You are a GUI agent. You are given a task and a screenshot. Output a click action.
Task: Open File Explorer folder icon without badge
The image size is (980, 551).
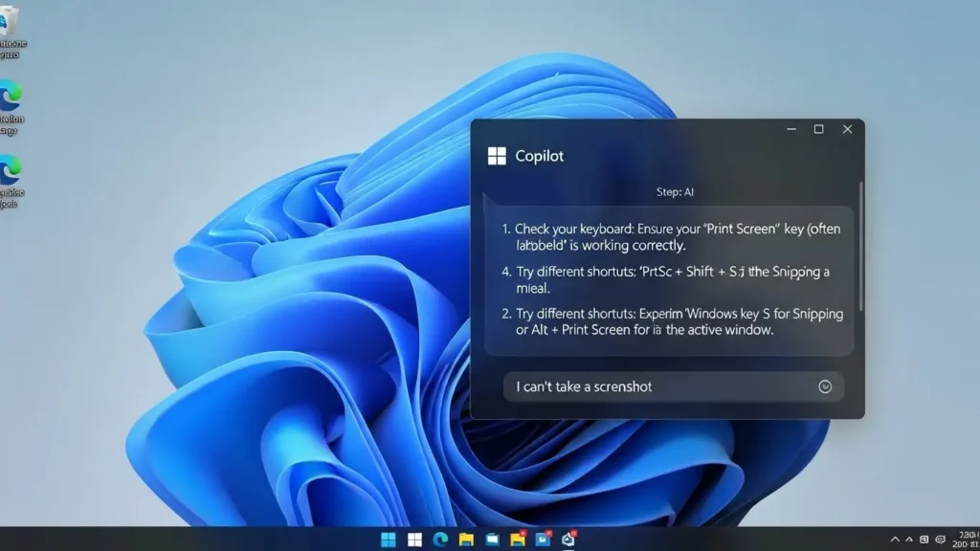click(x=466, y=540)
